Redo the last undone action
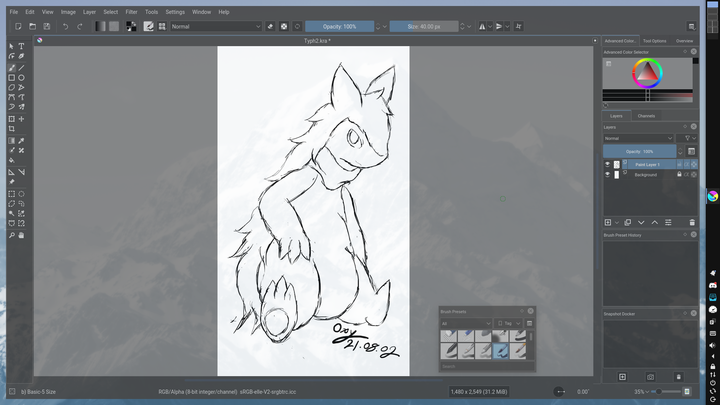 click(79, 27)
